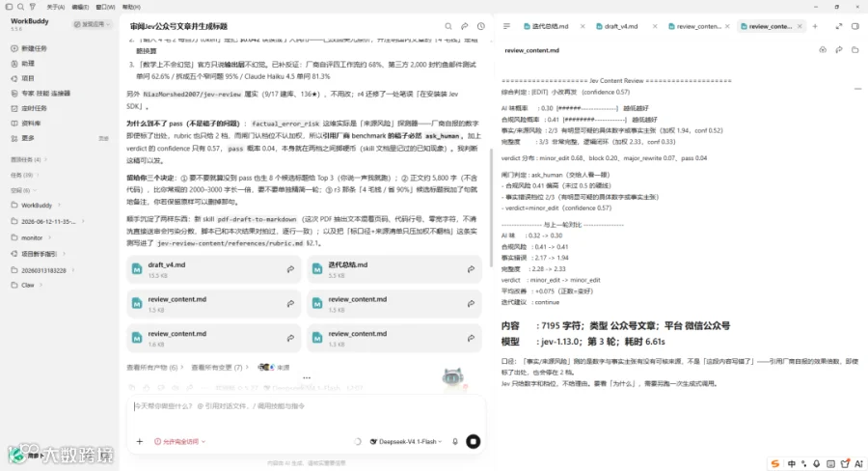Open the 关于(A) menu

(55, 7)
